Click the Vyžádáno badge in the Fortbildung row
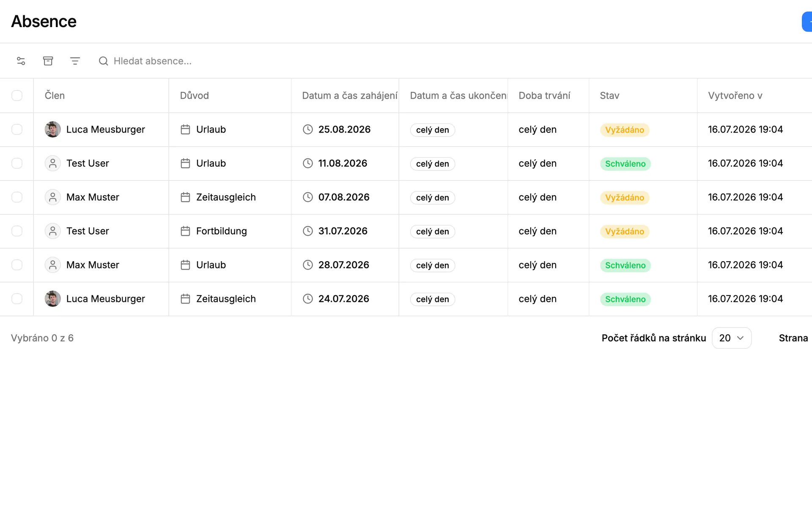Screen dimensions: 812x508 pos(625,232)
